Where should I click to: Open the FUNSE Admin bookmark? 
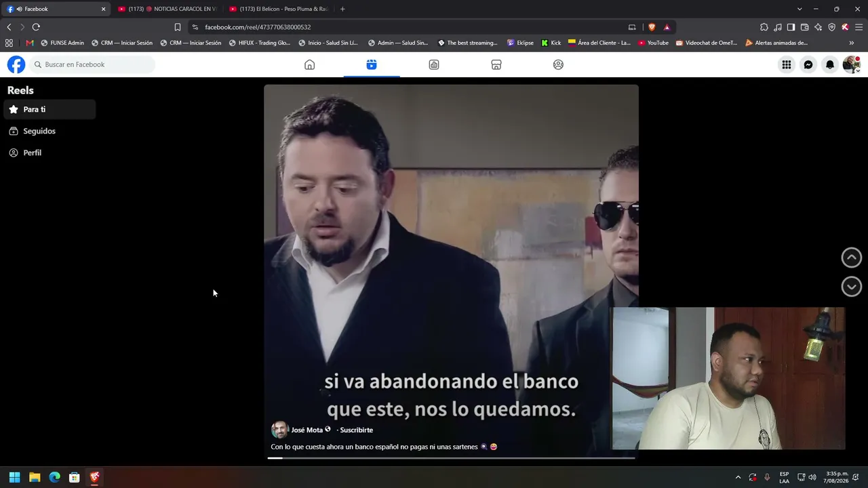pyautogui.click(x=62, y=43)
